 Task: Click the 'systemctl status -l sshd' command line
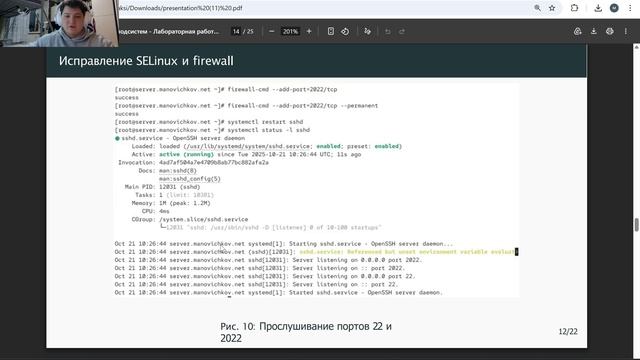coord(212,130)
